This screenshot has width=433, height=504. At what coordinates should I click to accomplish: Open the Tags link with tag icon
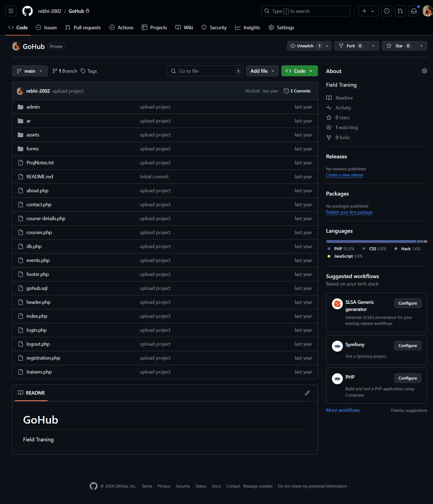[89, 71]
